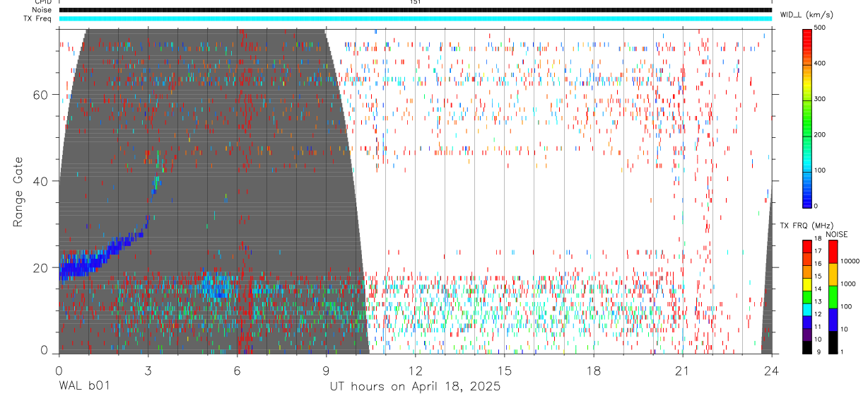This screenshot has width=868, height=401.
Task: Click the cyan 12 MHz swatch in TX FRQ legend
Action: tap(807, 309)
